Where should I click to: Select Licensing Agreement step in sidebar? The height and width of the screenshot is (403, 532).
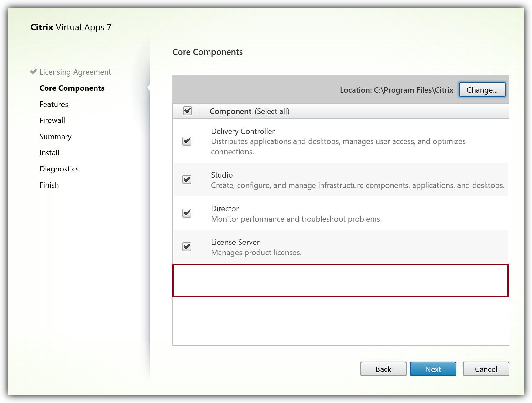[x=75, y=72]
